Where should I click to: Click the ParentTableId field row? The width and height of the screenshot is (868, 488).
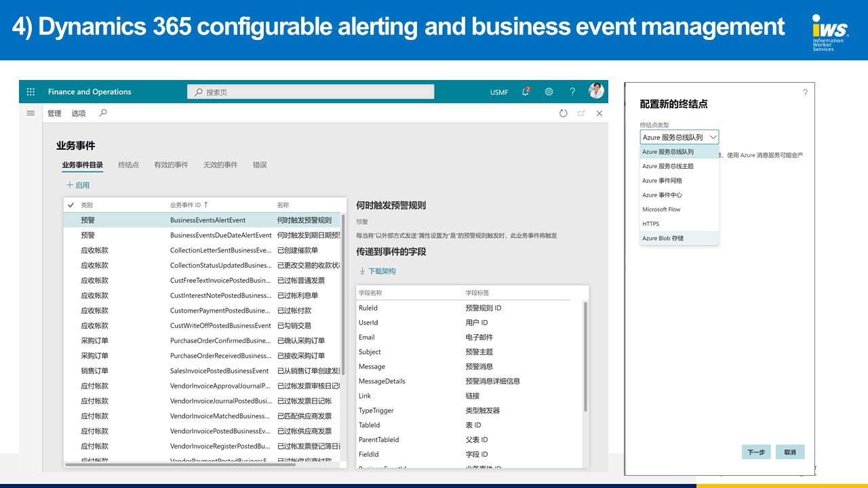click(469, 439)
